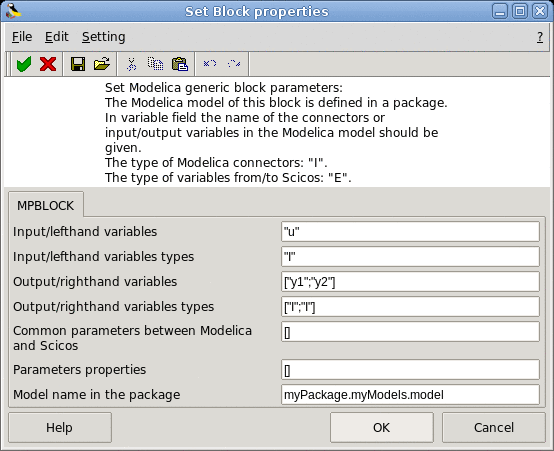Click the Output/righthand variables field

(x=410, y=282)
